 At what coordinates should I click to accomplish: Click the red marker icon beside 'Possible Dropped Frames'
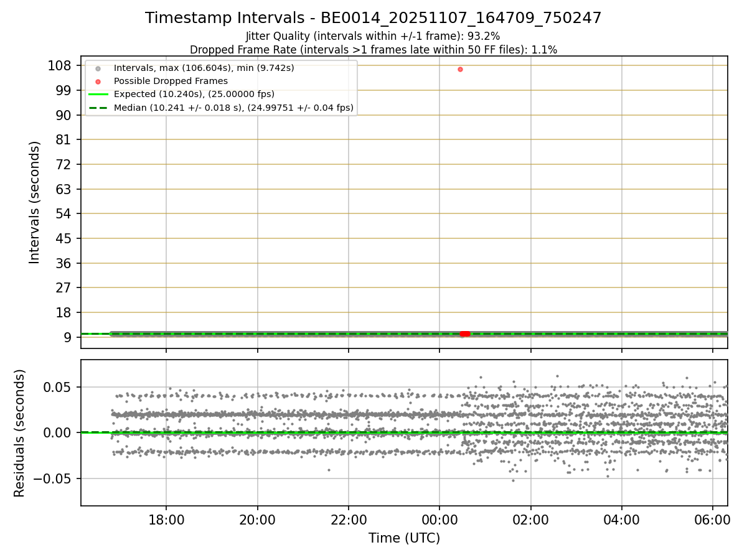pos(98,82)
